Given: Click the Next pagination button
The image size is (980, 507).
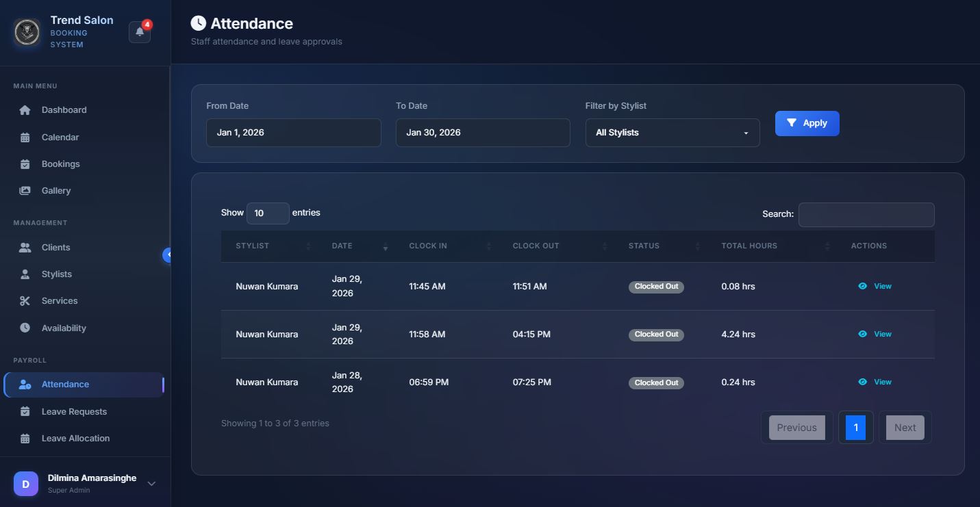Looking at the screenshot, I should (904, 427).
